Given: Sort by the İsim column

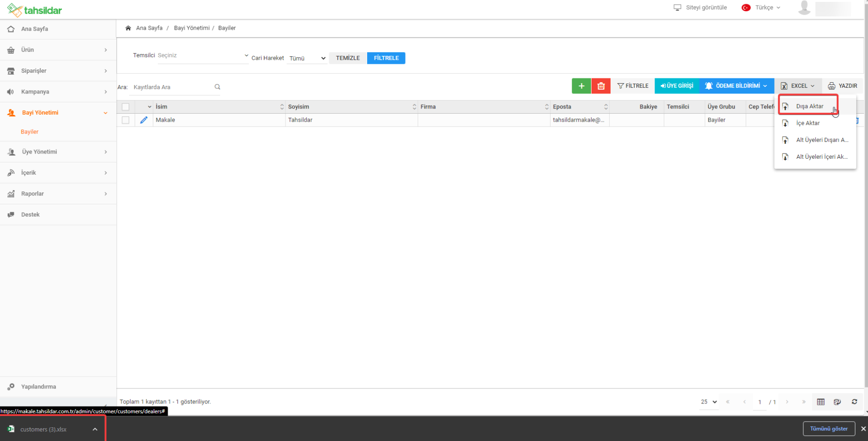Looking at the screenshot, I should pos(219,107).
